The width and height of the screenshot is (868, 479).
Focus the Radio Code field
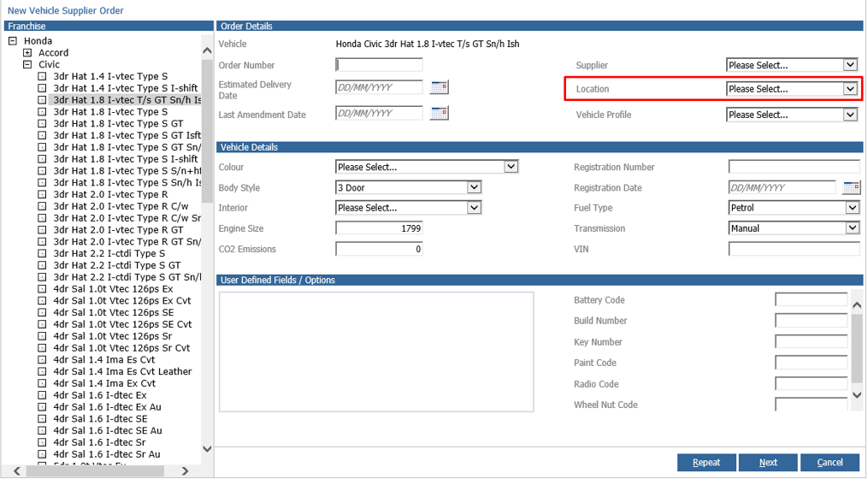[x=811, y=384]
